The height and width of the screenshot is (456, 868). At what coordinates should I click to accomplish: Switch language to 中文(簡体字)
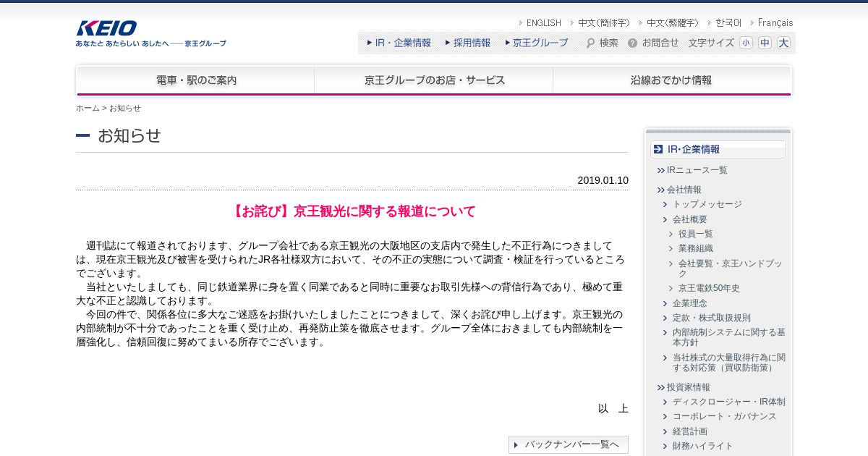(x=604, y=23)
